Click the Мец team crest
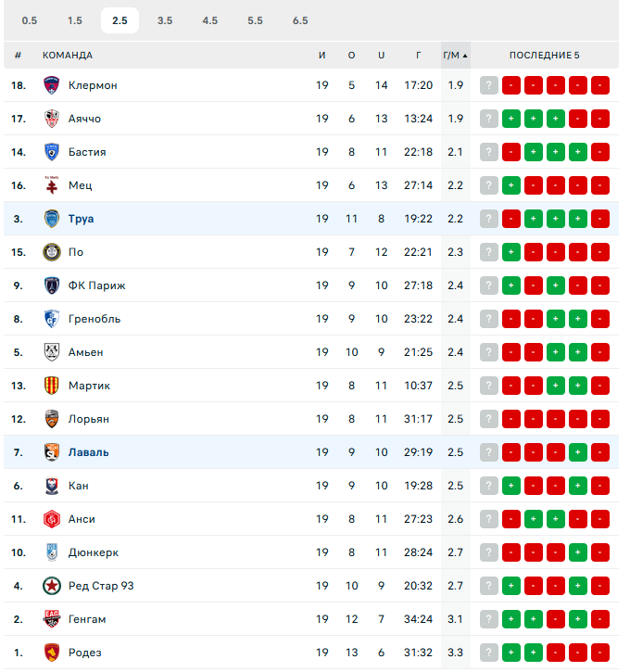Screen dimensions: 630x672 [x=52, y=185]
